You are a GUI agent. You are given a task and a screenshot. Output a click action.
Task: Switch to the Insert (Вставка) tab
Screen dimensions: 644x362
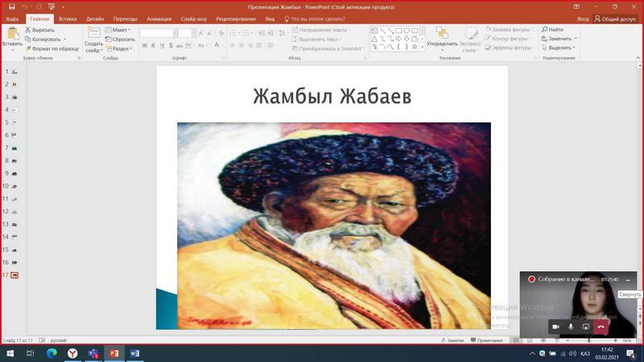coord(68,19)
